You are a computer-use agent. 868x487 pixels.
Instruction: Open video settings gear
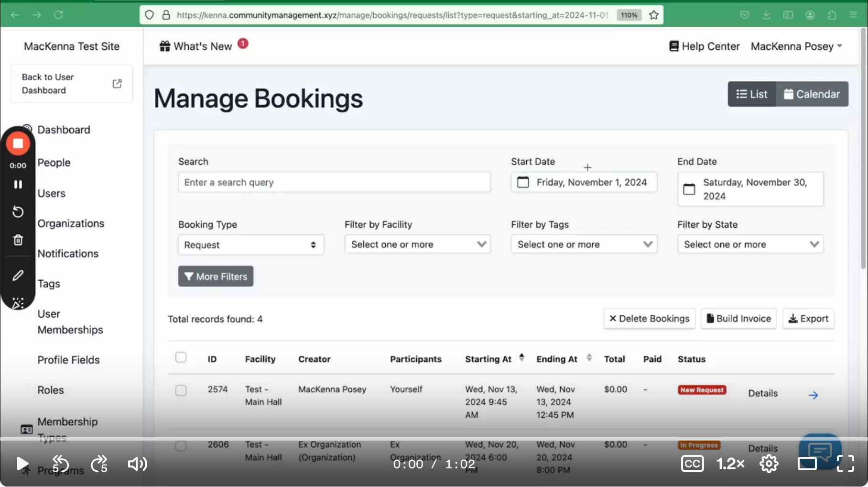pyautogui.click(x=769, y=464)
